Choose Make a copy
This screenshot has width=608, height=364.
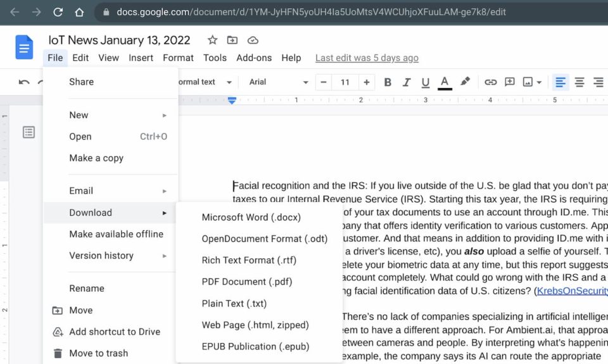click(x=110, y=158)
